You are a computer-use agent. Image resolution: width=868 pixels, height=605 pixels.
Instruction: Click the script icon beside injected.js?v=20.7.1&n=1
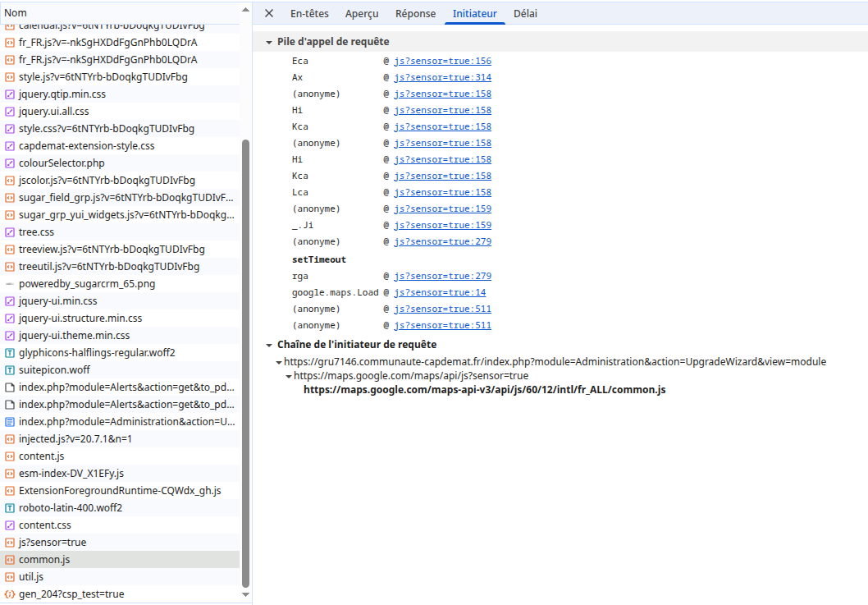point(9,439)
